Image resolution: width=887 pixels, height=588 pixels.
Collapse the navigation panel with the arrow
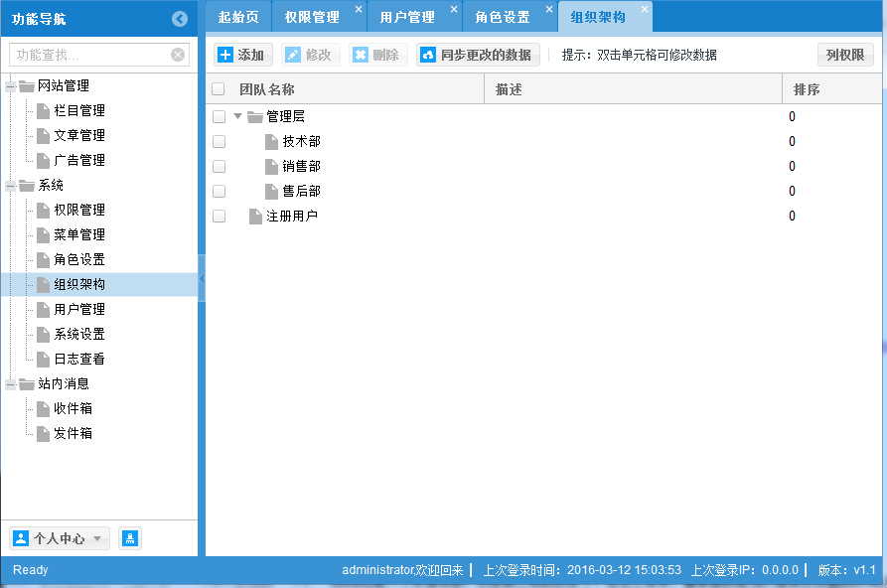179,17
